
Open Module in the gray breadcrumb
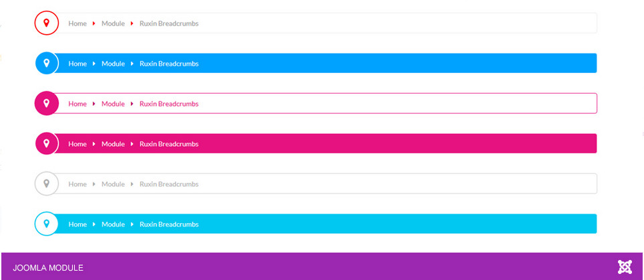coord(113,184)
